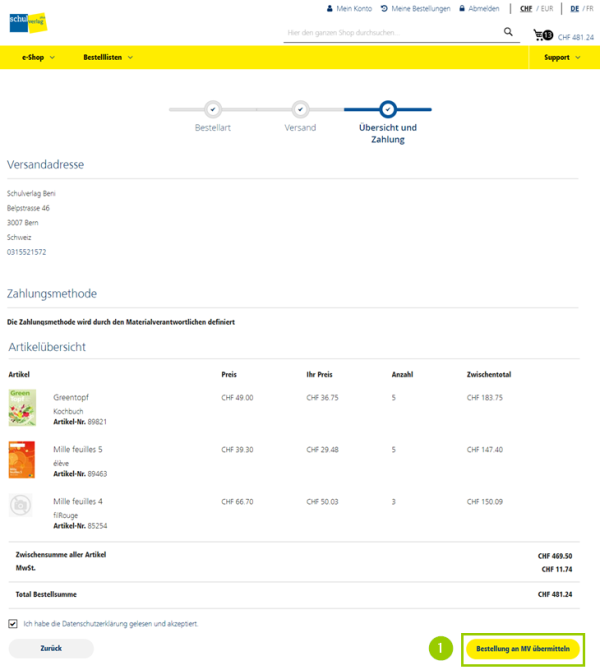600x670 pixels.
Task: Click the Versand step circle
Action: pos(300,109)
